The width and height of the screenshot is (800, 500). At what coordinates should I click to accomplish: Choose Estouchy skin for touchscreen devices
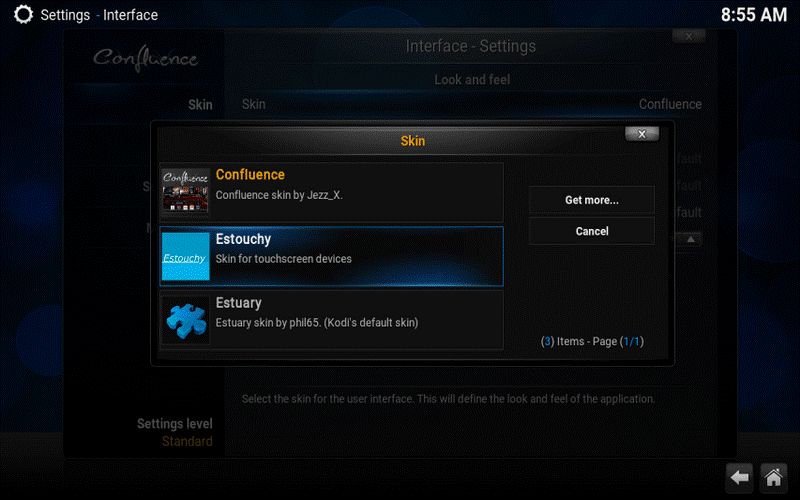coord(332,256)
